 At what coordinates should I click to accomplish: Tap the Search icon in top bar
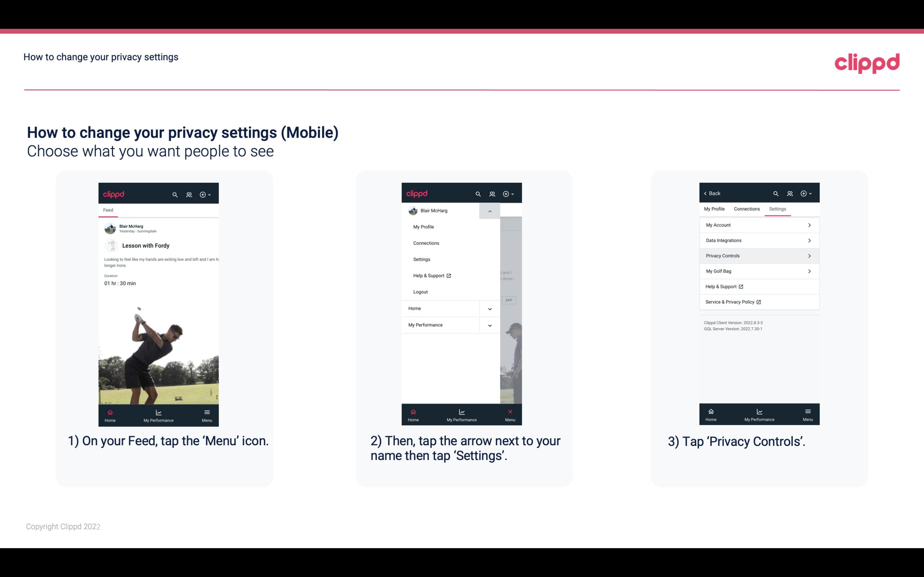[x=174, y=194]
